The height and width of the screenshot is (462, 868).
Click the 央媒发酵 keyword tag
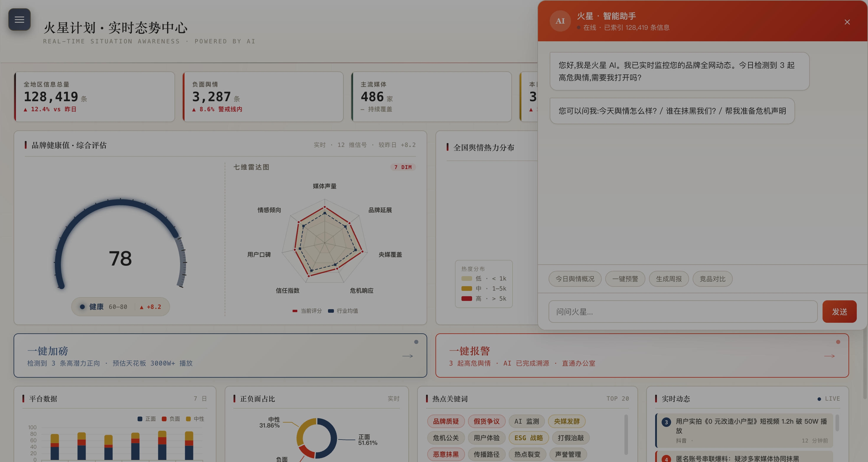tap(567, 421)
